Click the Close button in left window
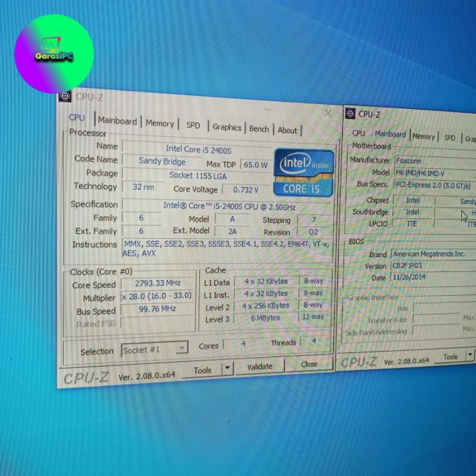 coord(309,364)
